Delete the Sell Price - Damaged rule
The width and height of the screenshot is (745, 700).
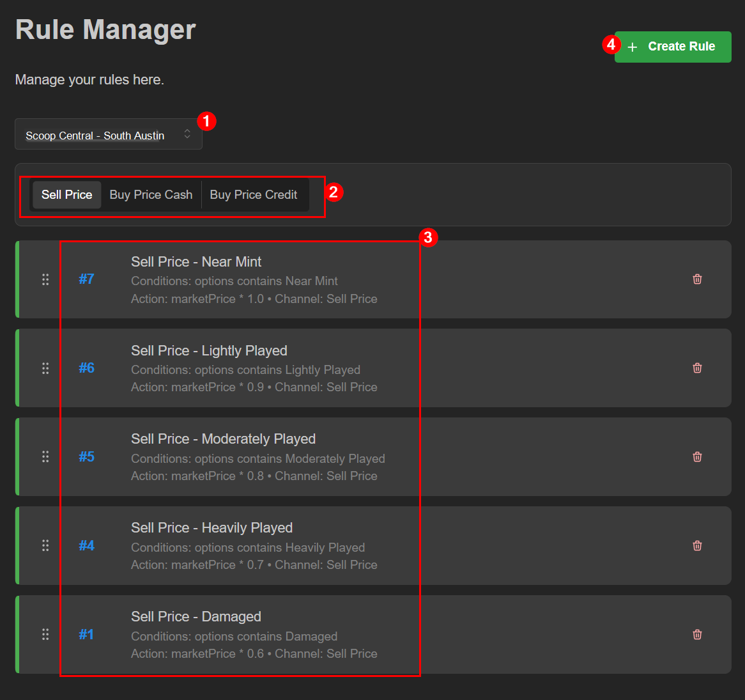point(697,634)
